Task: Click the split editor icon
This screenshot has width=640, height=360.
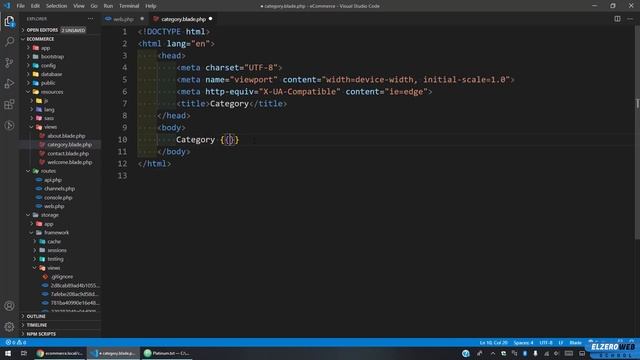Action: click(617, 19)
